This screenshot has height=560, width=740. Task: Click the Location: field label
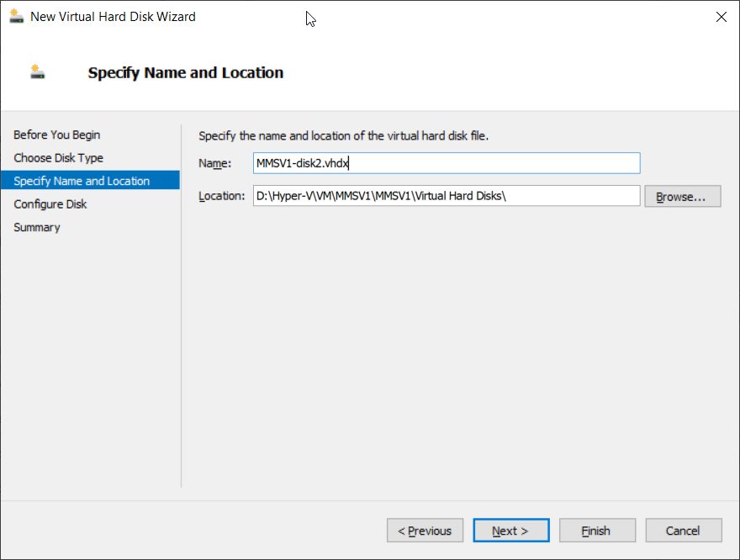[221, 196]
